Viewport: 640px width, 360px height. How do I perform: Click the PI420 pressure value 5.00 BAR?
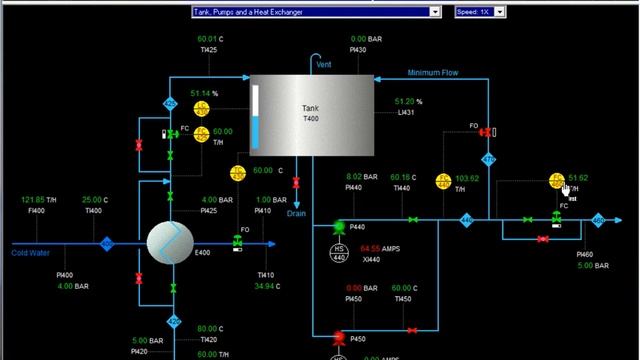tap(147, 340)
